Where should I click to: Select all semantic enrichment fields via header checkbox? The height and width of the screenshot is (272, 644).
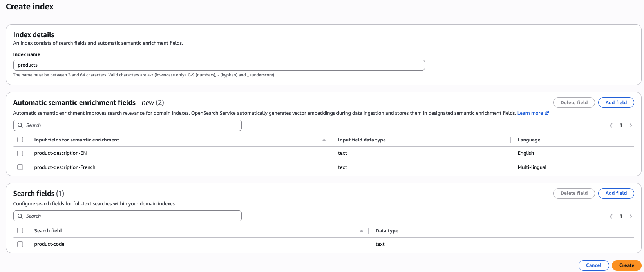tap(20, 140)
